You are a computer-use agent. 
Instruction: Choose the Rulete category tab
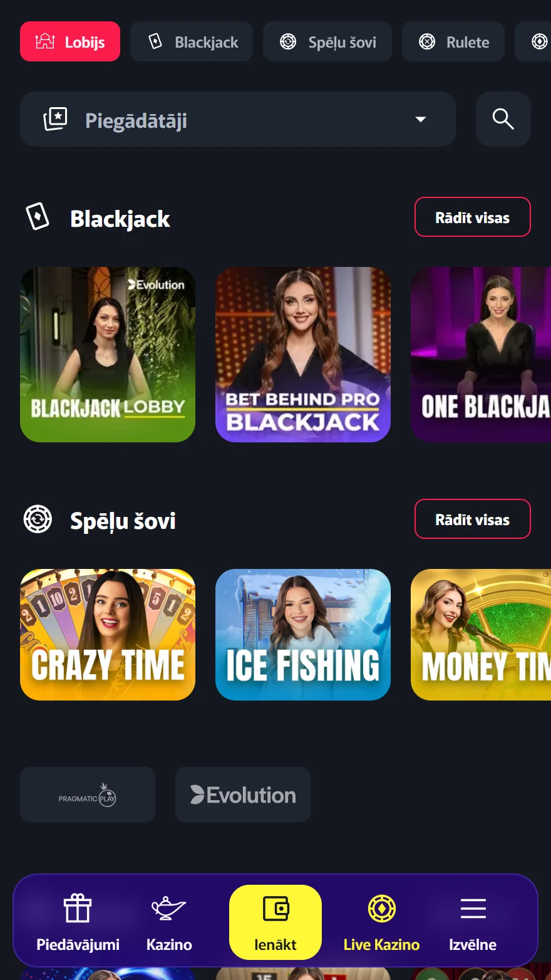click(453, 41)
